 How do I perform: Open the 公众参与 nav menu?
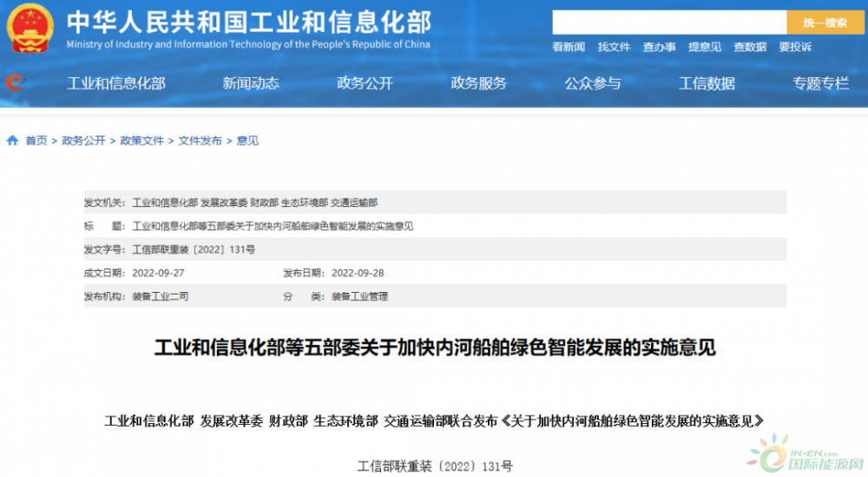click(593, 83)
